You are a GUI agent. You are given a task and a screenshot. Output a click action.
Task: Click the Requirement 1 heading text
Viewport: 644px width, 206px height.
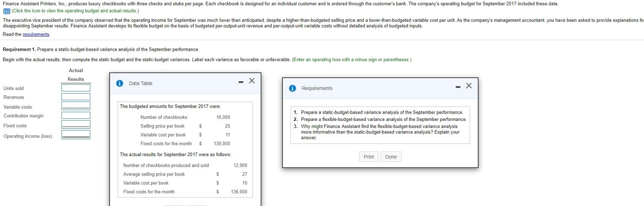[x=19, y=49]
